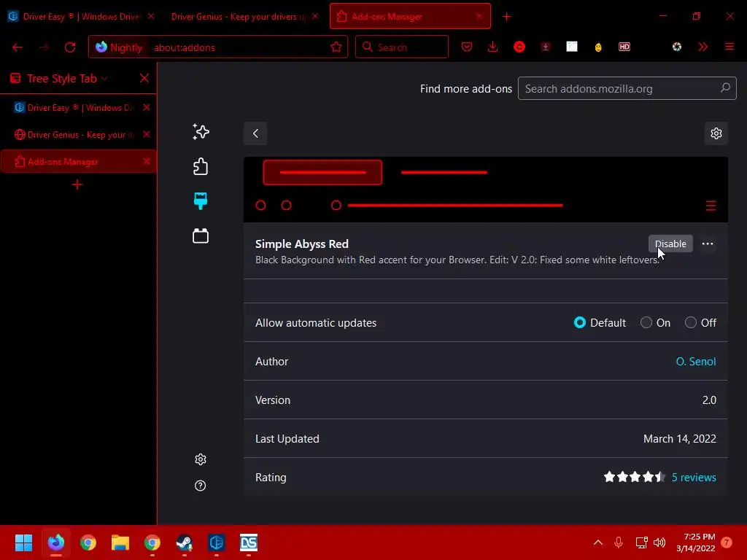Close Driver Genius tab in tree sidebar

[x=146, y=134]
